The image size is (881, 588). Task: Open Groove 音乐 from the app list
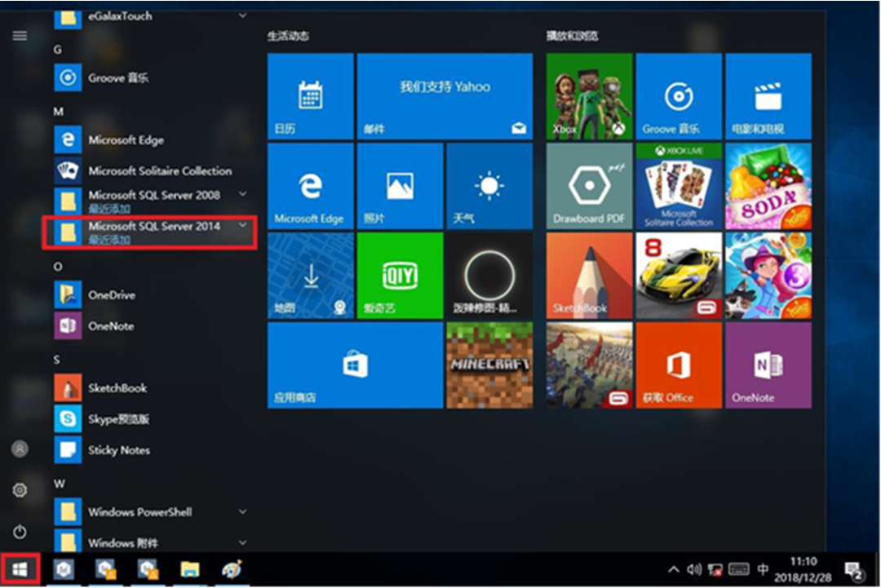pyautogui.click(x=152, y=77)
